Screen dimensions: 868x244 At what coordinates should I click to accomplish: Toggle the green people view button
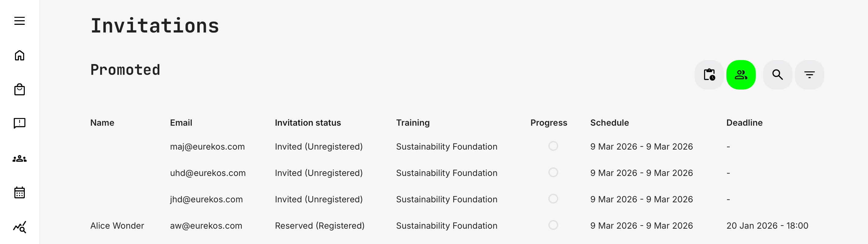pyautogui.click(x=741, y=74)
